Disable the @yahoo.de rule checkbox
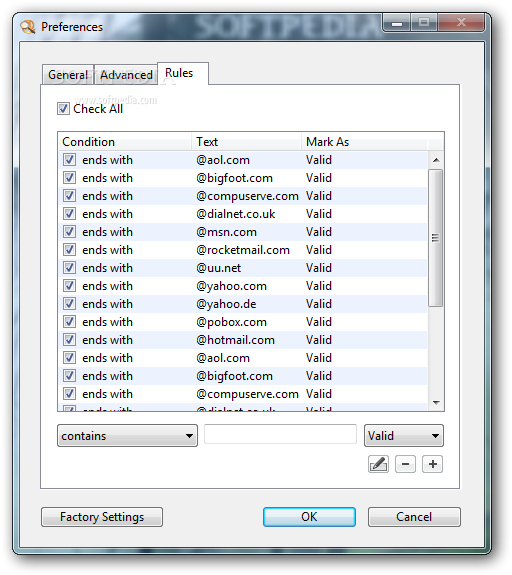 tap(69, 304)
